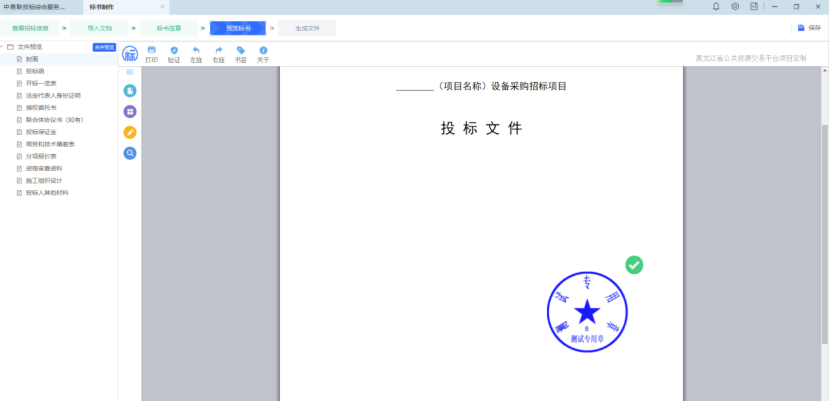Click the blue 合并预览 button
Image resolution: width=830 pixels, height=401 pixels.
[103, 47]
